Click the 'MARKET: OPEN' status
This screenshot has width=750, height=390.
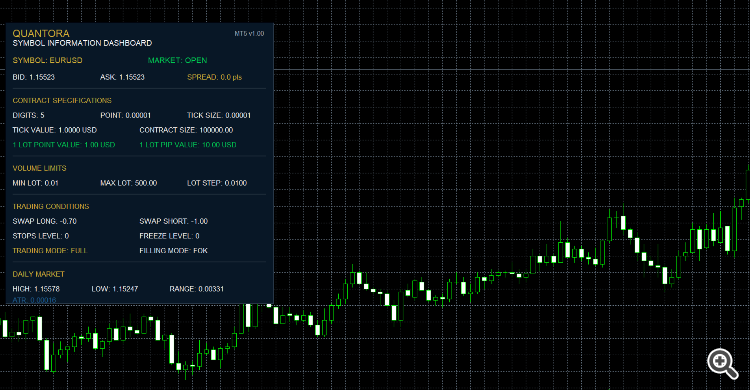177,60
